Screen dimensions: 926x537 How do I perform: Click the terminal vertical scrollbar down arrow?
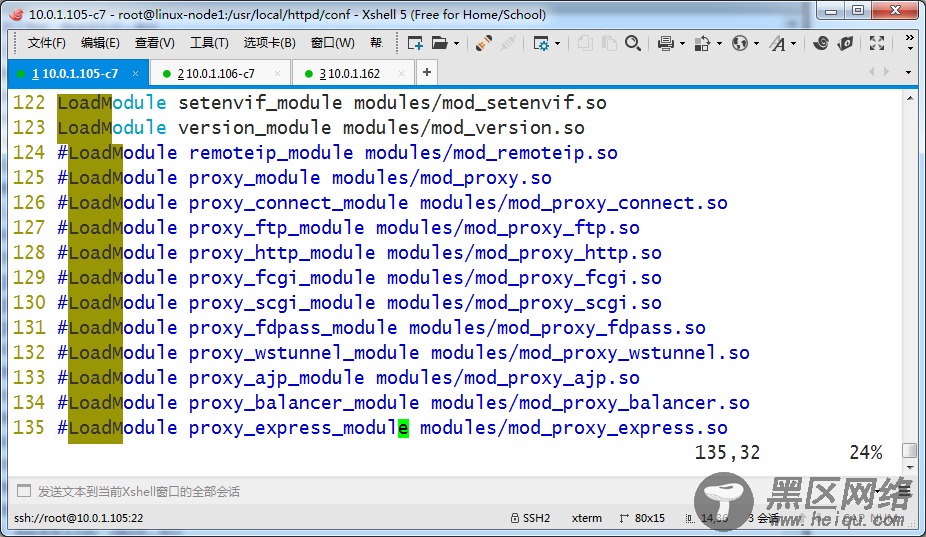(x=909, y=451)
